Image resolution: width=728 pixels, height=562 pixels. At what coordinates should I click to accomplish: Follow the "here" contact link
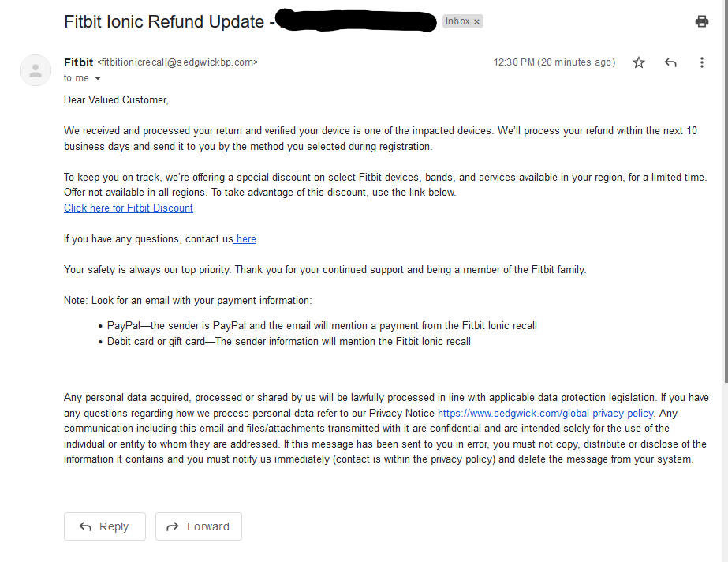coord(246,239)
